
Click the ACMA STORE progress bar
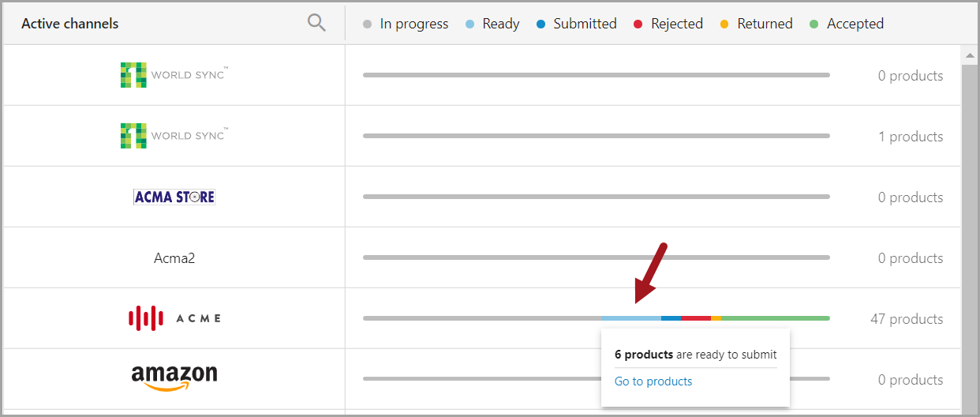[597, 197]
